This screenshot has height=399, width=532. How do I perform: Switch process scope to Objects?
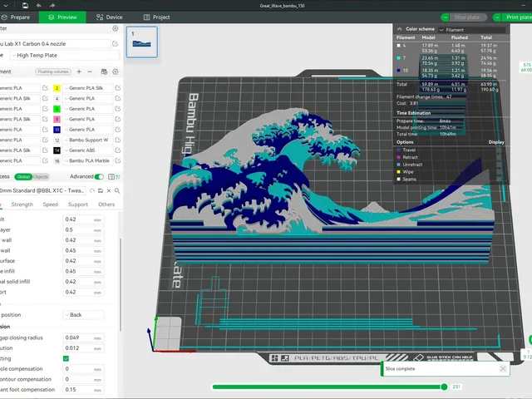41,177
